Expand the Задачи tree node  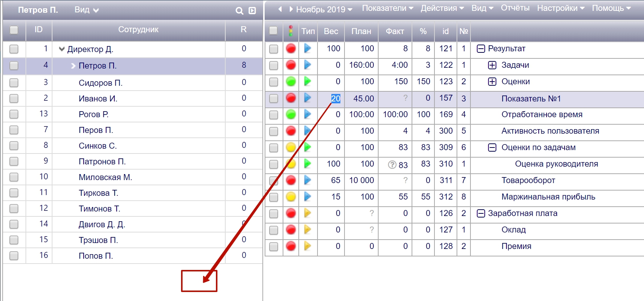click(x=492, y=65)
